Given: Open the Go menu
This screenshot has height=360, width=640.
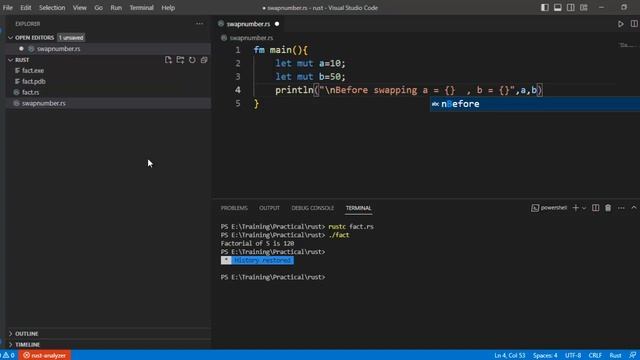Looking at the screenshot, I should 98,8.
